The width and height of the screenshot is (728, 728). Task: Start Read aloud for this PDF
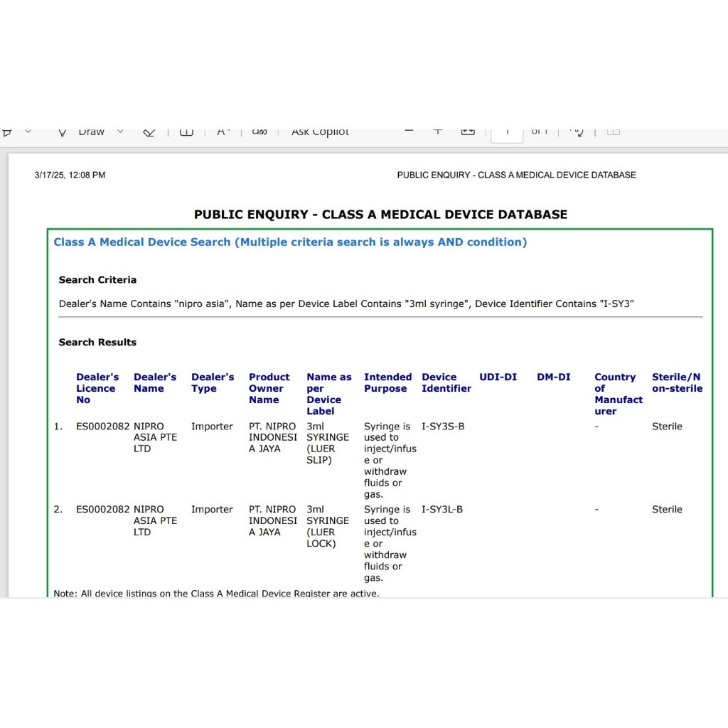click(x=224, y=132)
